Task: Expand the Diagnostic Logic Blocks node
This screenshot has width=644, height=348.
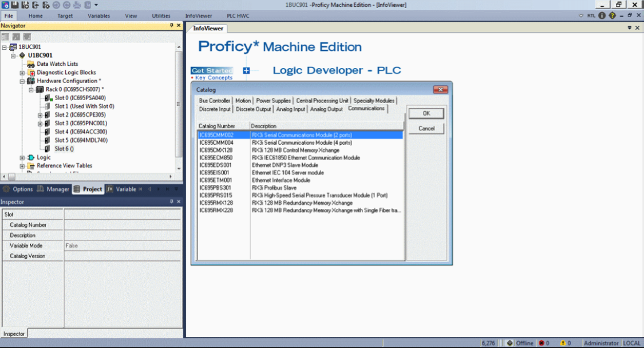Action: 22,73
